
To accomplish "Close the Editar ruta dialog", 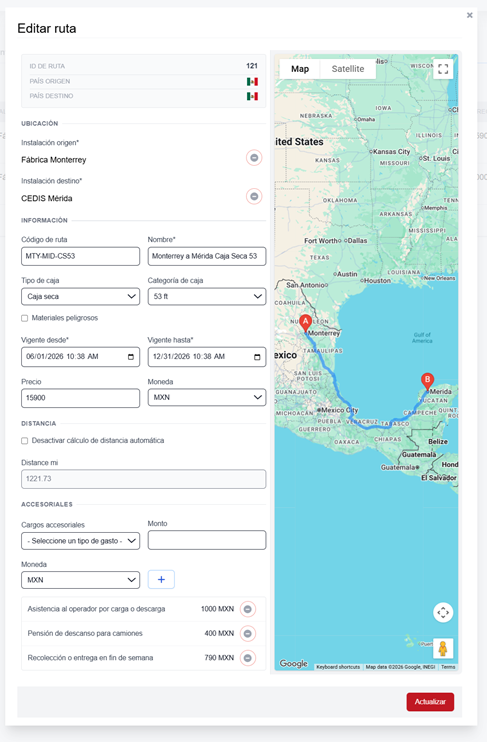I will (x=469, y=15).
